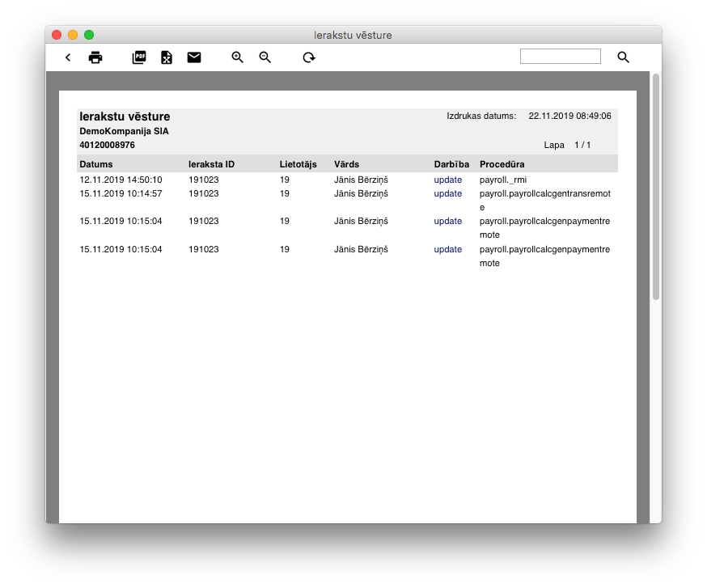
Task: Click the Ieraksta ID column header
Action: point(211,164)
